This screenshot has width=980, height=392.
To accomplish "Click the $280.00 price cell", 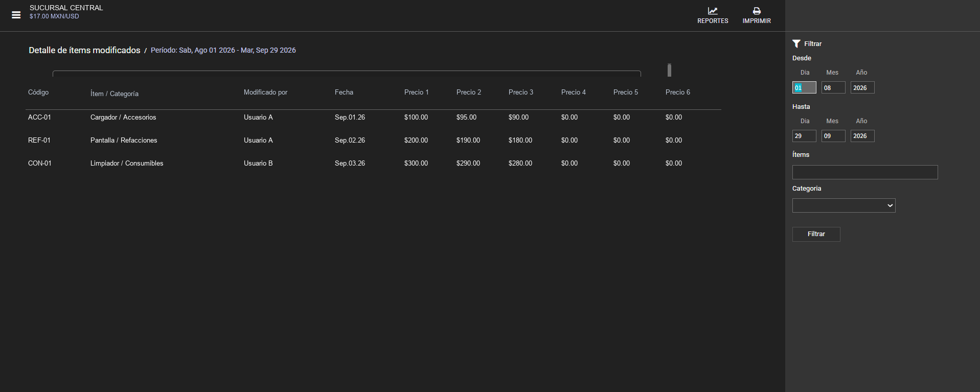I will (520, 164).
